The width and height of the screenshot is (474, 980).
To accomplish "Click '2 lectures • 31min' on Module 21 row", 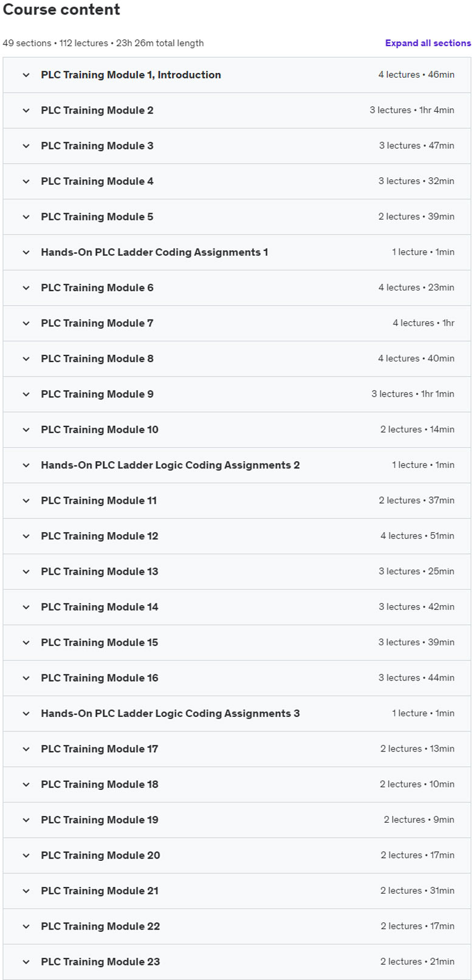I will (417, 891).
